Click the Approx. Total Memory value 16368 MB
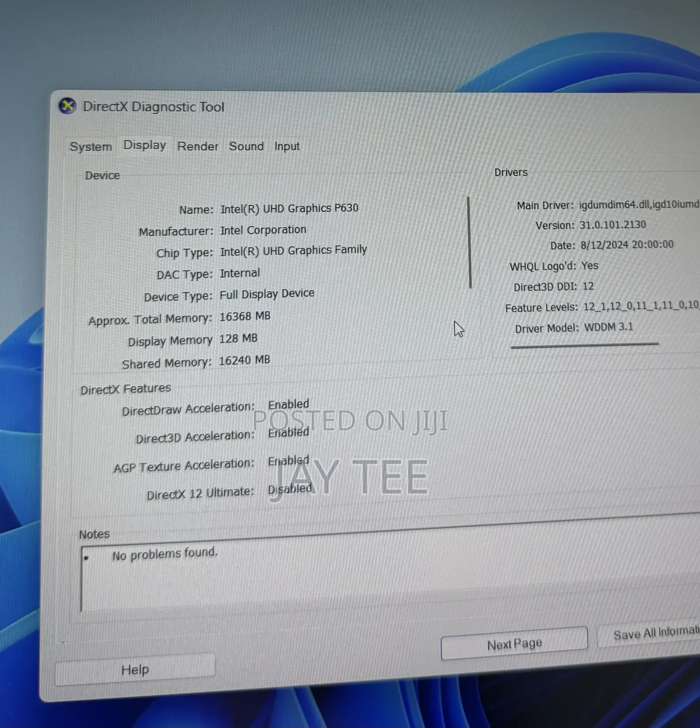The width and height of the screenshot is (700, 728). (245, 316)
